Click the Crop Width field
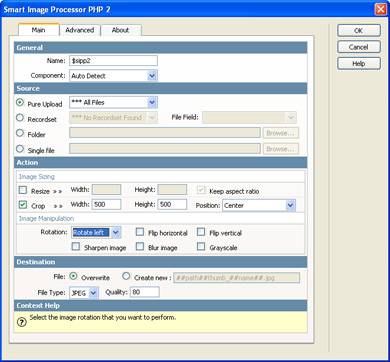Image resolution: width=390 pixels, height=362 pixels. (106, 204)
